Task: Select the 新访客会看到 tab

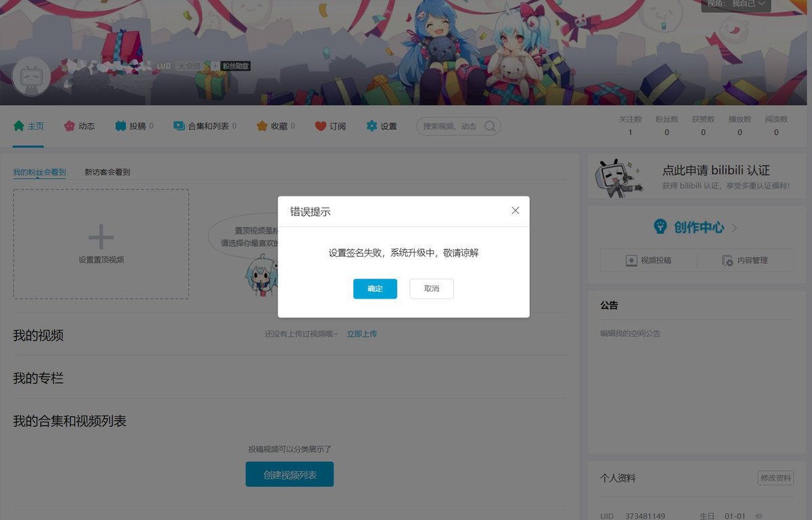Action: point(107,172)
